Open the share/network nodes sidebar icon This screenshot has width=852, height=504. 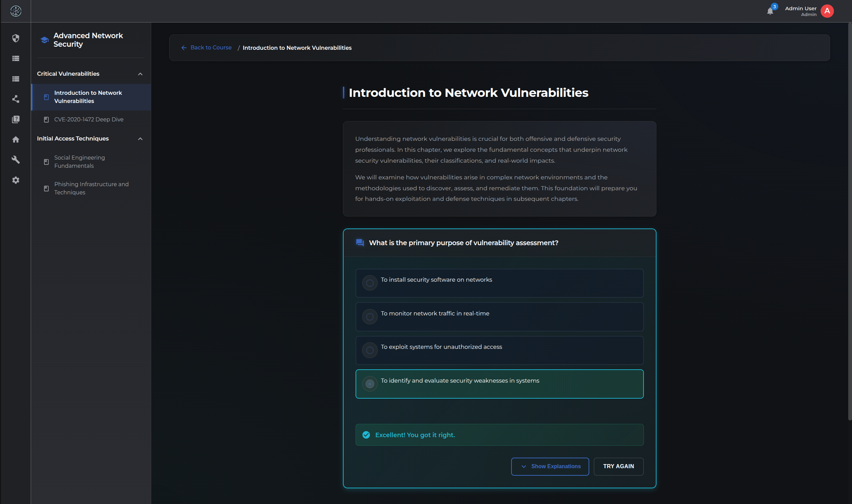(16, 99)
